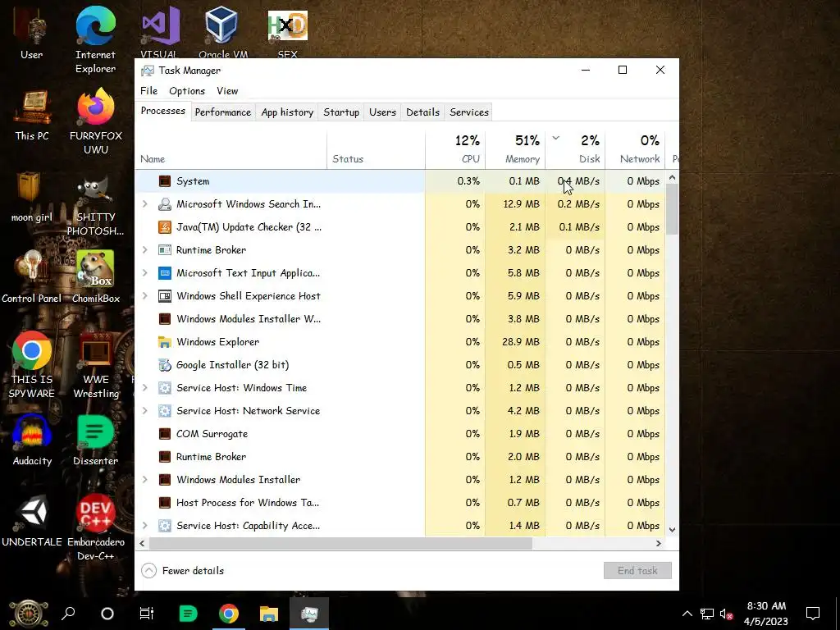
Task: Expand Microsoft Text Input Application group
Action: [x=144, y=273]
